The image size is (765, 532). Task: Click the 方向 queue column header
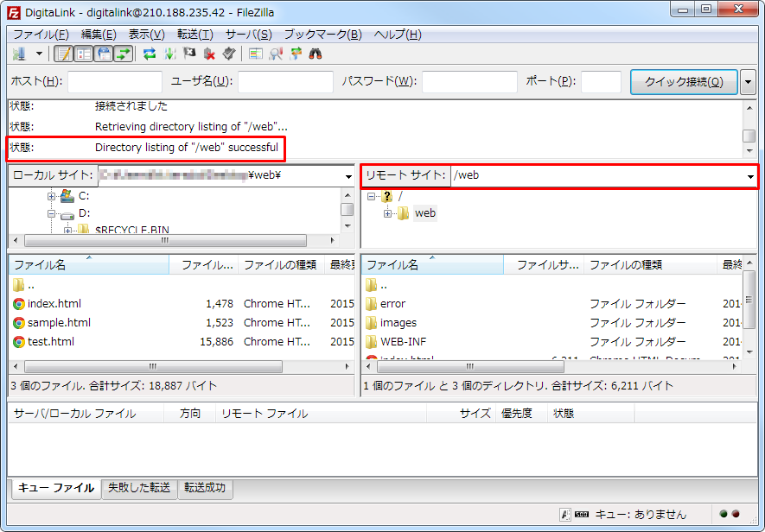click(x=190, y=414)
